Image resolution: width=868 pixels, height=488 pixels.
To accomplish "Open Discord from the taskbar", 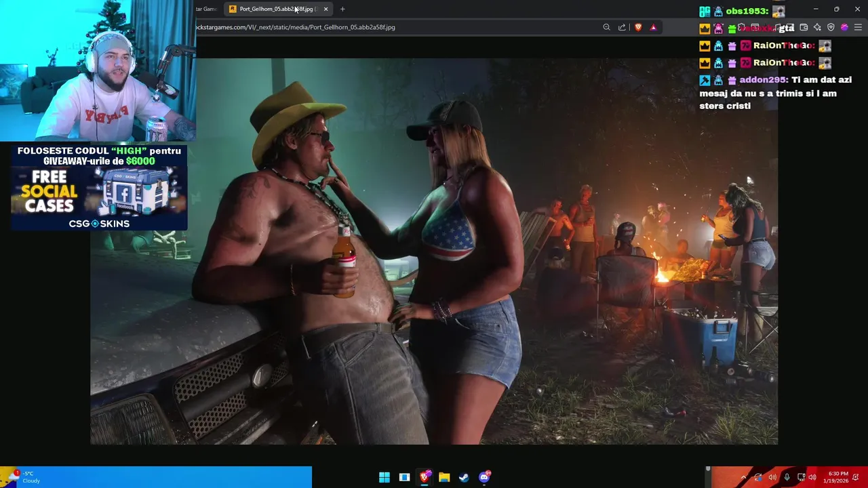I will (484, 477).
